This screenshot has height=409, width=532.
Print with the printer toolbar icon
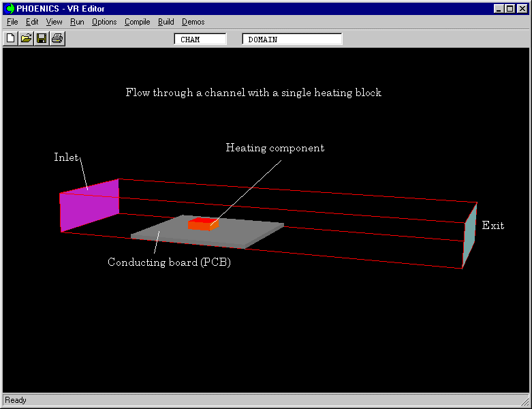tap(57, 39)
